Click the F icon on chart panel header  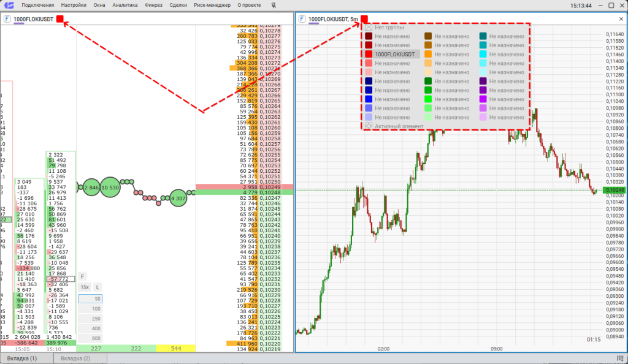pyautogui.click(x=302, y=19)
